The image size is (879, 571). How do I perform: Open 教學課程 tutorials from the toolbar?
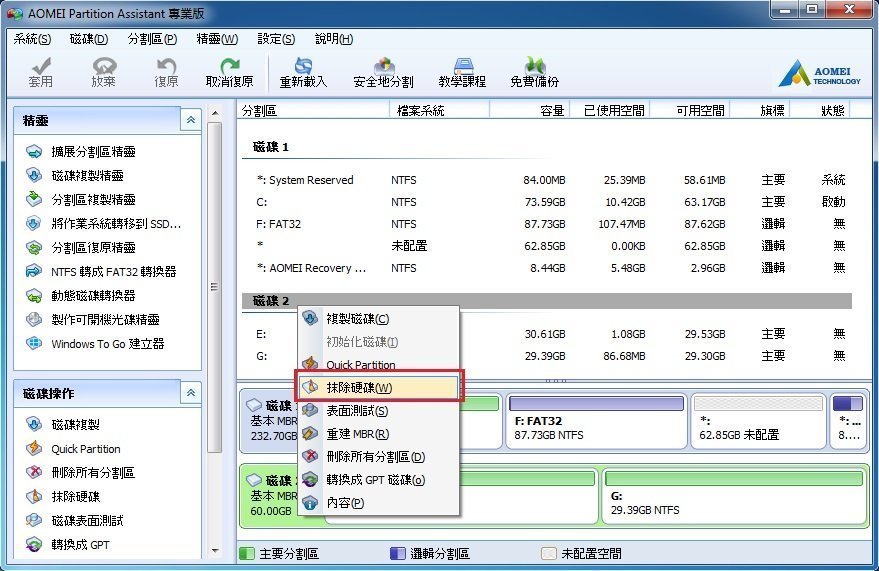pos(462,73)
